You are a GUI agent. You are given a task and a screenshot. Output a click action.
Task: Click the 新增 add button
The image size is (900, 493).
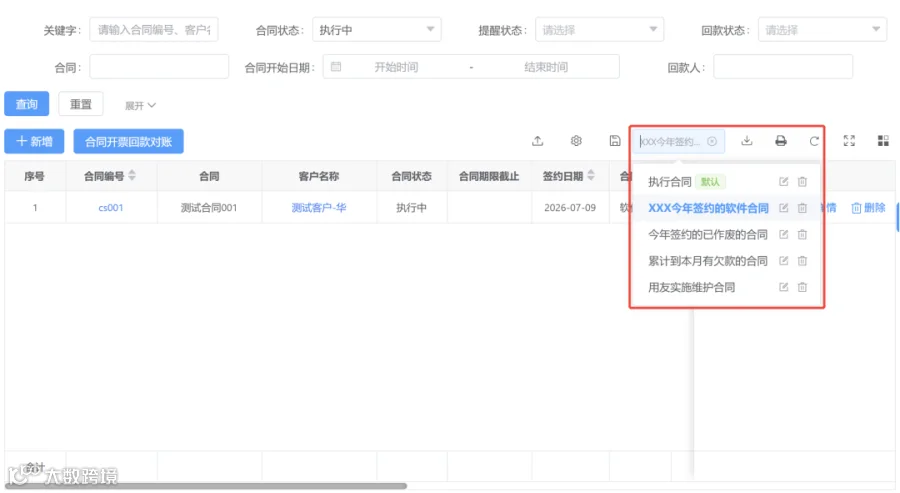click(34, 141)
